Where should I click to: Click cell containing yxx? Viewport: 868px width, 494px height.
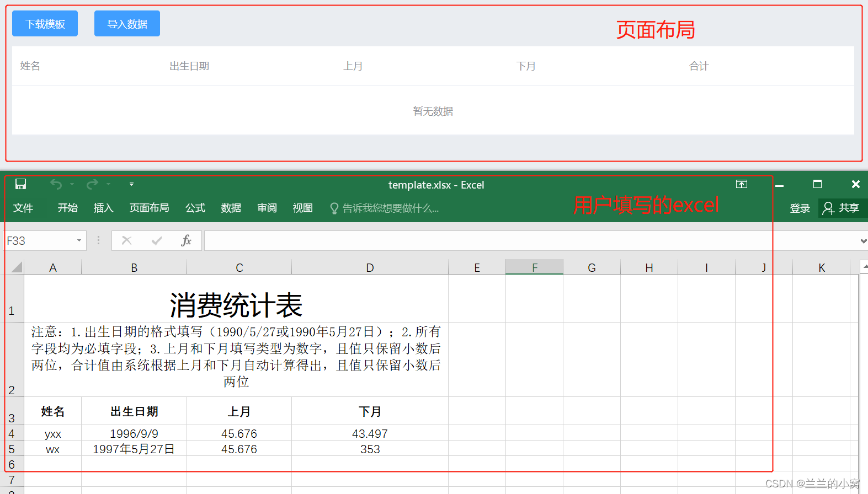coord(53,433)
